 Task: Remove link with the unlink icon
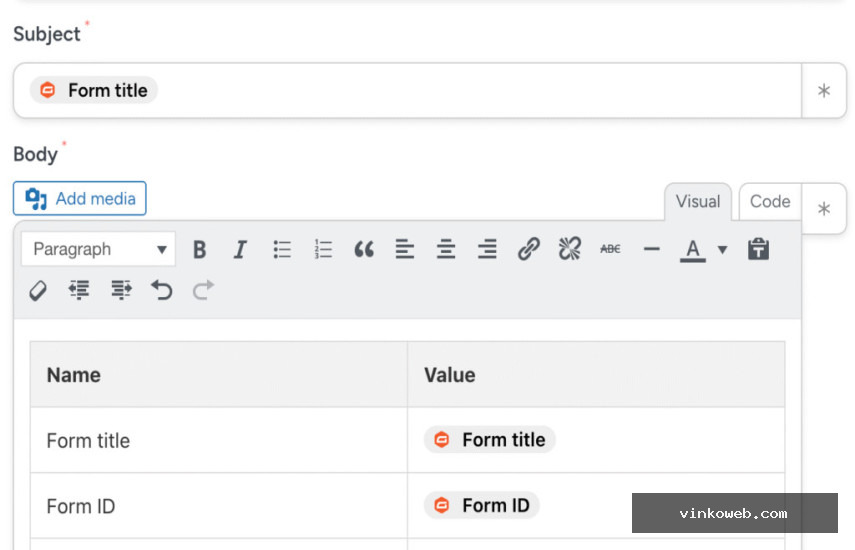click(x=570, y=250)
